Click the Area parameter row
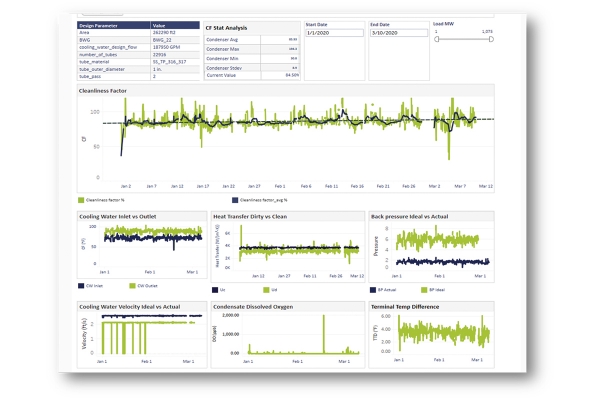The image size is (600, 400). [139, 33]
